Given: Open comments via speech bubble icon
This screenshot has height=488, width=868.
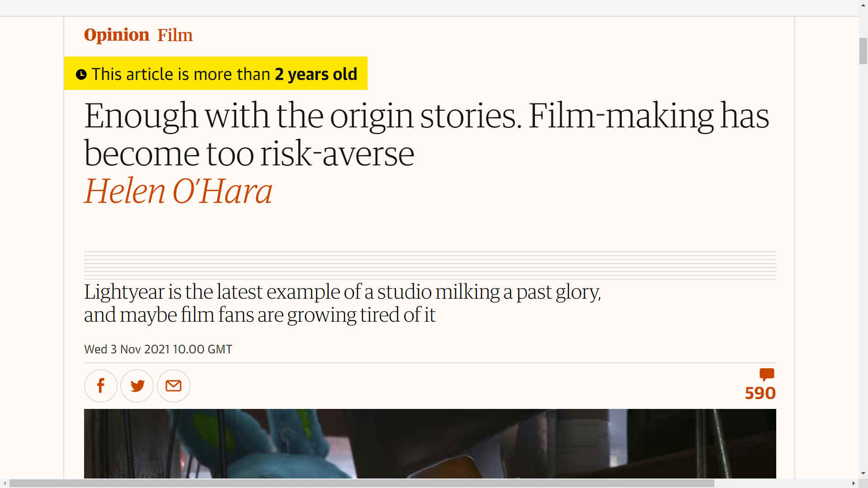Looking at the screenshot, I should pos(767,375).
